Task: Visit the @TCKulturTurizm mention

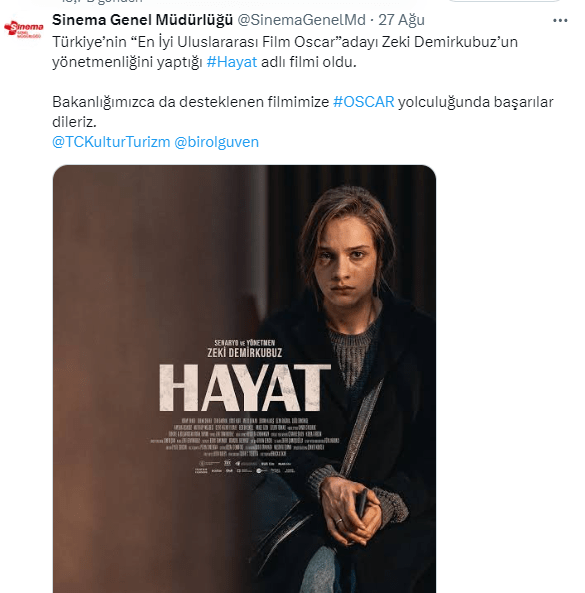Action: 111,142
